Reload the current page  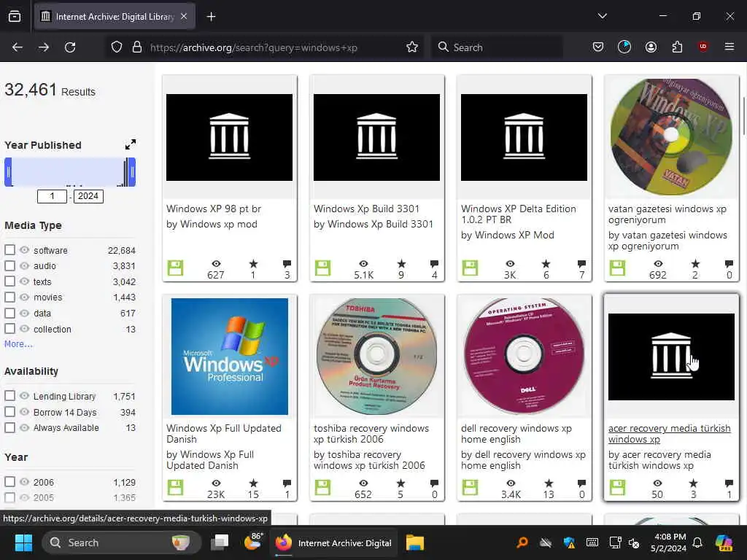(70, 47)
